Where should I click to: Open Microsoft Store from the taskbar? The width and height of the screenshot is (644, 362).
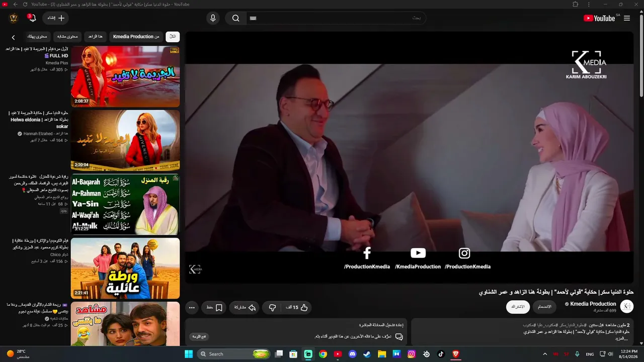[293, 354]
